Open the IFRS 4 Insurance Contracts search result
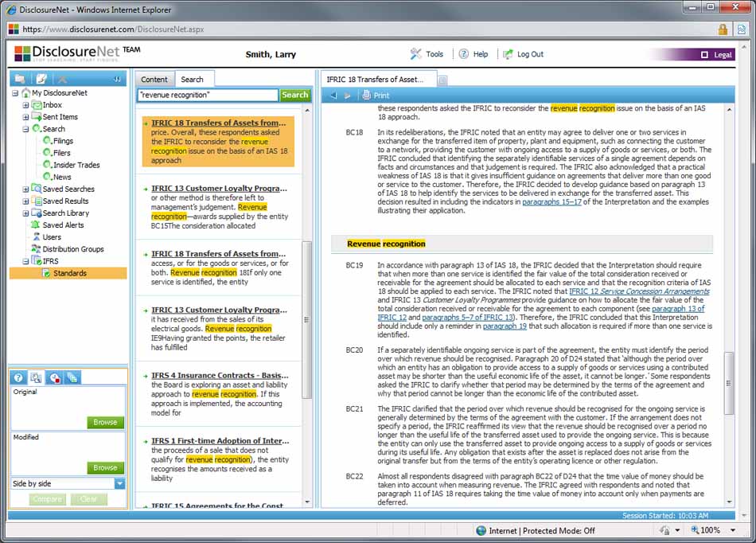This screenshot has height=543, width=756. (x=220, y=375)
